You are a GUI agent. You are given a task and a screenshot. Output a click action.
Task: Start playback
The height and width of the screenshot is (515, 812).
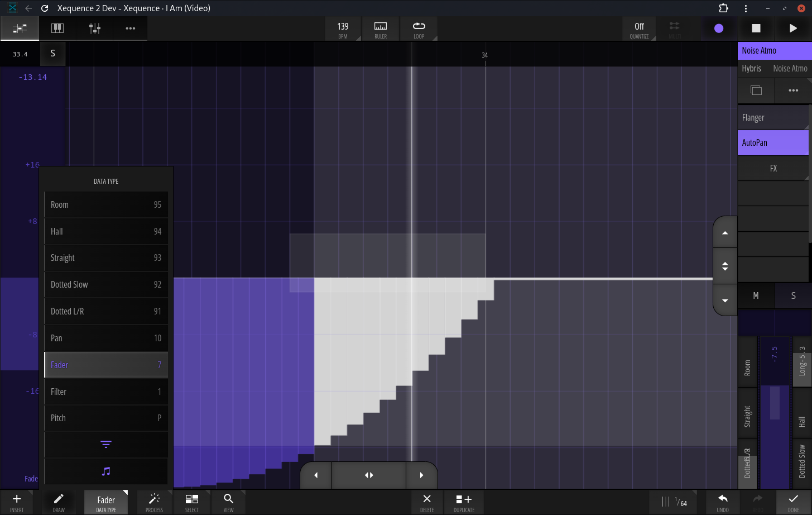793,28
